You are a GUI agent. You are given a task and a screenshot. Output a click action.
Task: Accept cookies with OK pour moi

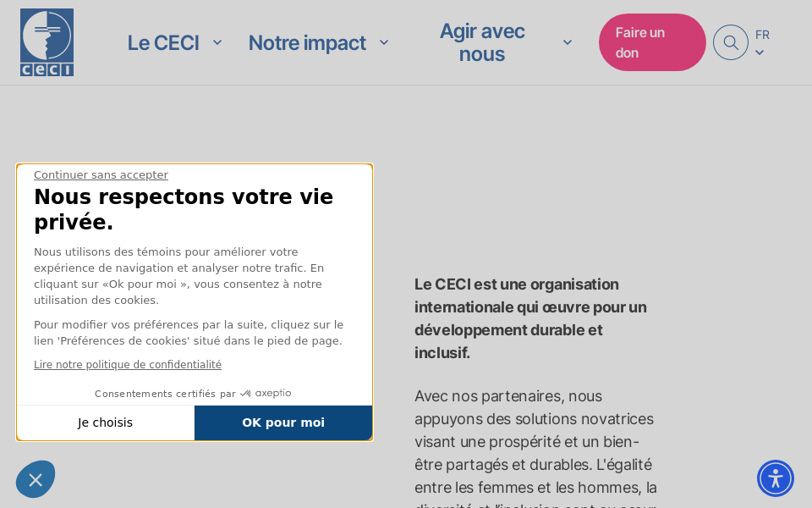[x=283, y=422]
